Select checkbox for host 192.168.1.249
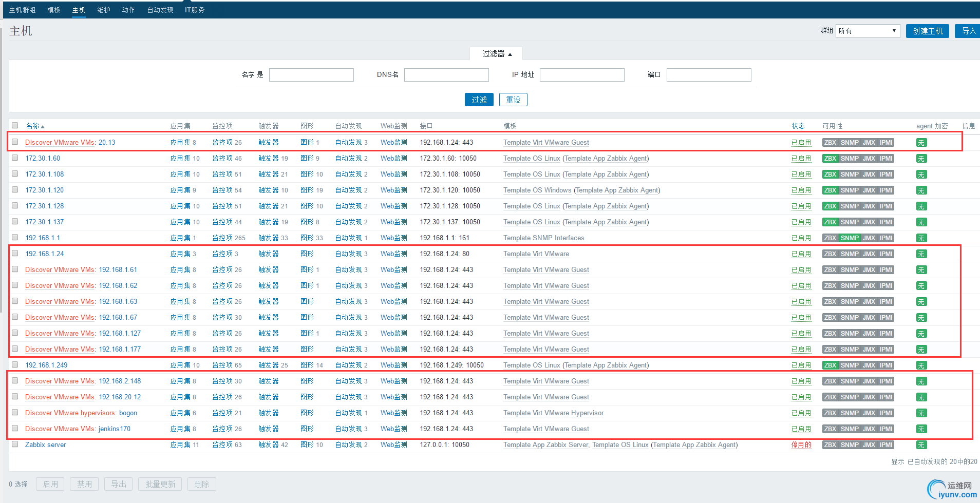This screenshot has width=980, height=503. pos(15,364)
